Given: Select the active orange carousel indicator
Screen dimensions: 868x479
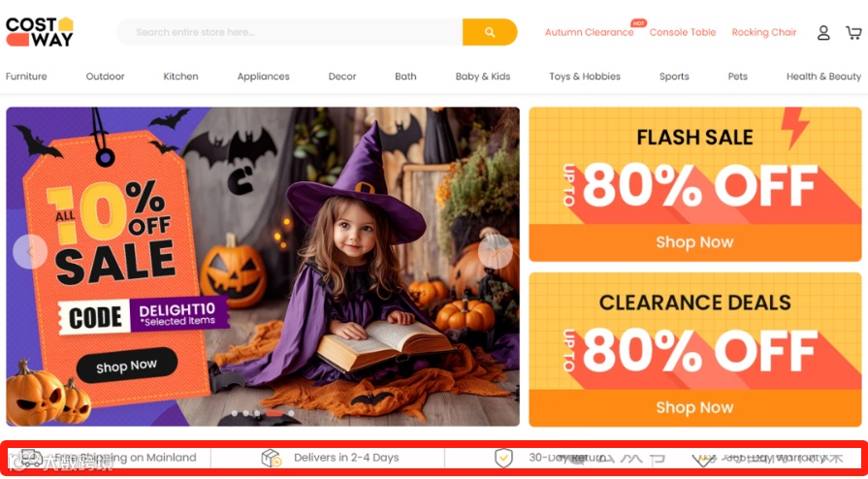Looking at the screenshot, I should click(x=274, y=413).
